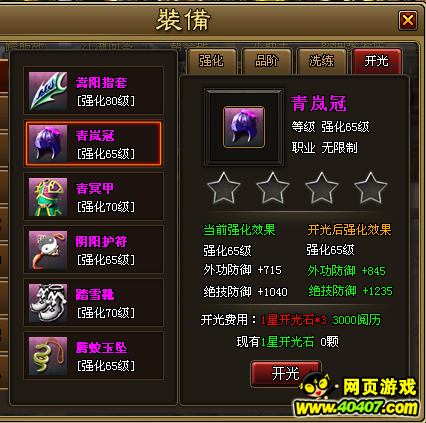The height and width of the screenshot is (423, 426).
Task: Select the 开光 tab
Action: point(377,61)
